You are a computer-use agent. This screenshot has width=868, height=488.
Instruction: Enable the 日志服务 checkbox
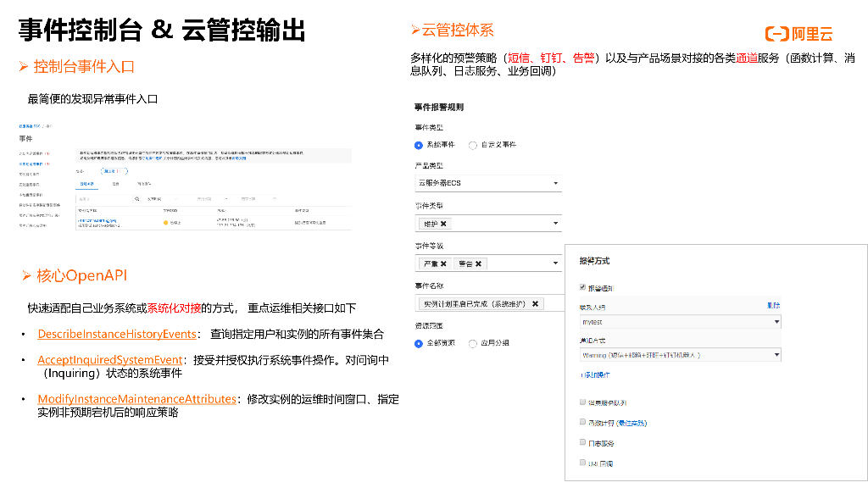tap(582, 443)
